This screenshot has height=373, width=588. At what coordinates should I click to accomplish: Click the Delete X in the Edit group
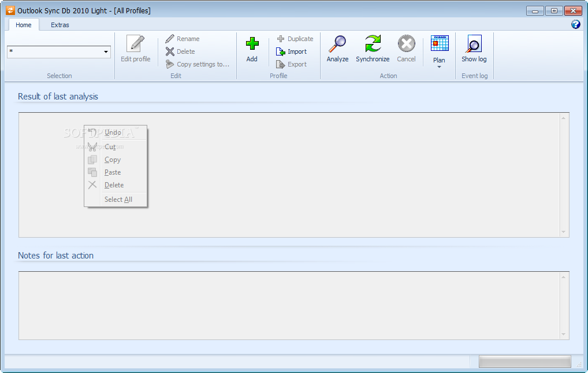170,51
